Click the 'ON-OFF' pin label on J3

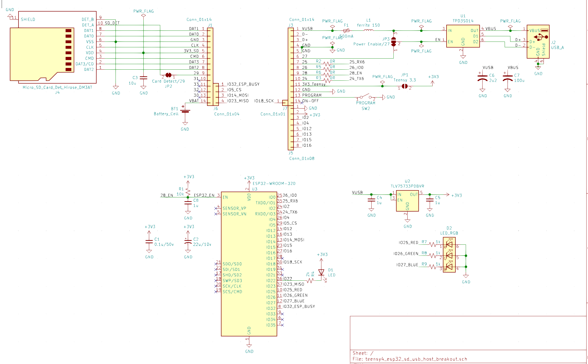point(310,101)
